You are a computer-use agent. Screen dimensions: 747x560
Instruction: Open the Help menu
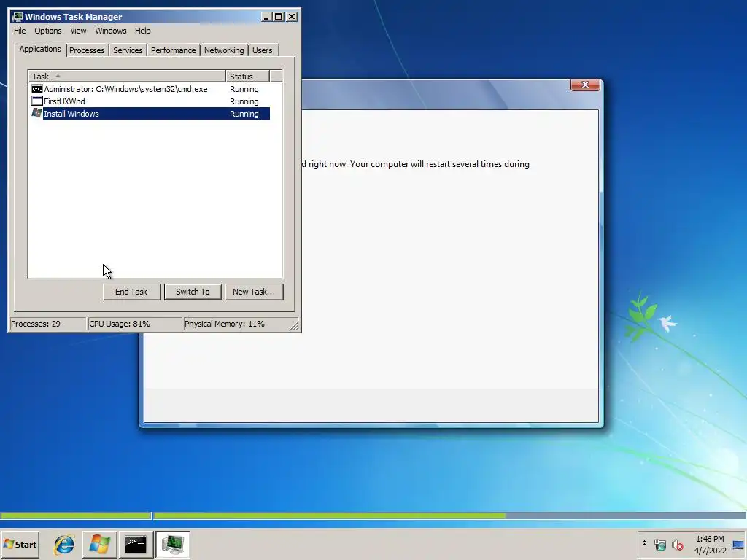[x=142, y=31]
